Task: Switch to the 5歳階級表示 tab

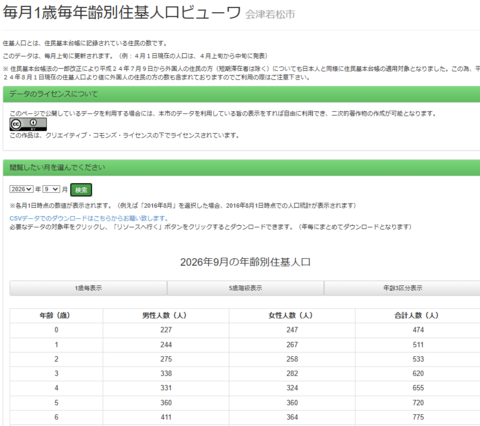Action: click(245, 288)
